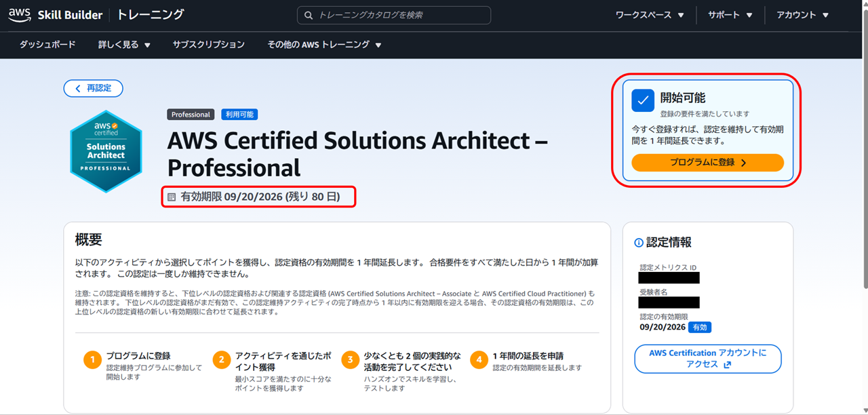This screenshot has width=868, height=415.
Task: Click the search magnifier icon
Action: tap(309, 15)
